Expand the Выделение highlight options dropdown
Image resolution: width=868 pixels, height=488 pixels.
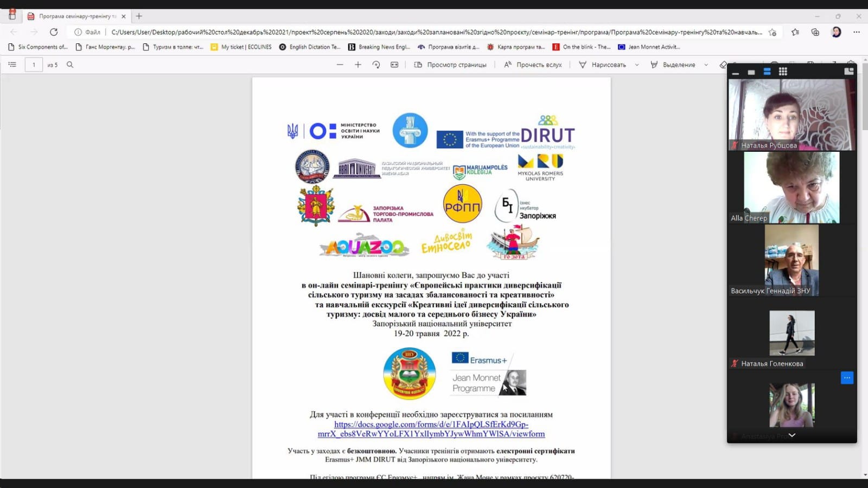pos(706,65)
